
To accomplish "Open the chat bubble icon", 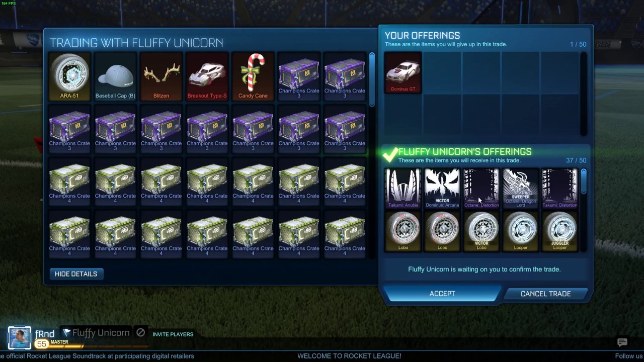I will coord(622,342).
